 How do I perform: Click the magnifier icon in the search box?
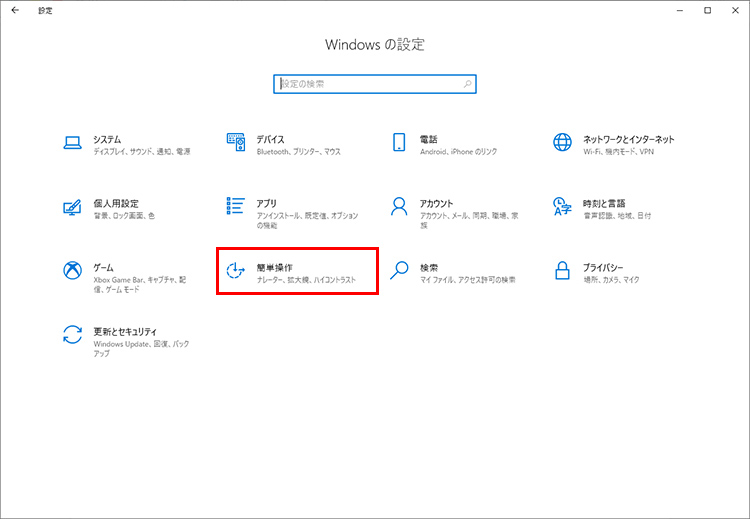pos(467,84)
